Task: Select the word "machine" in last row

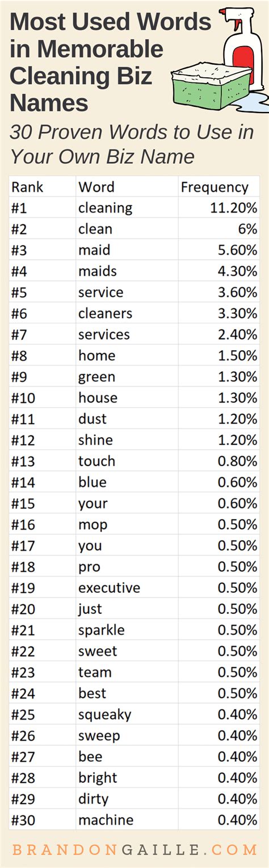Action: [x=106, y=820]
